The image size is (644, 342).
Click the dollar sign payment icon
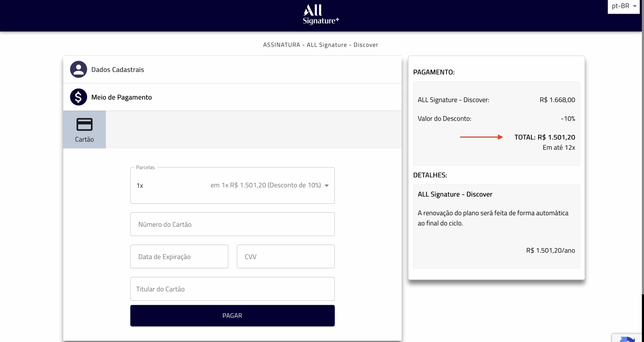coord(78,97)
